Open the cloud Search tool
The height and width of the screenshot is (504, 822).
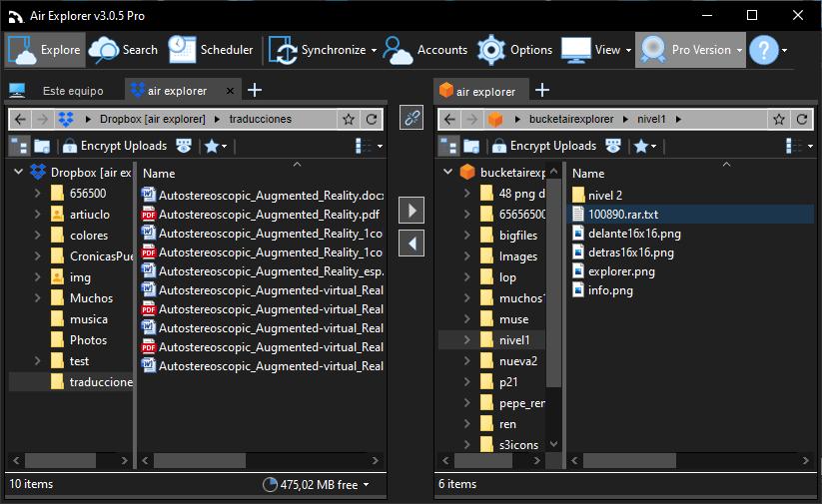pyautogui.click(x=124, y=50)
